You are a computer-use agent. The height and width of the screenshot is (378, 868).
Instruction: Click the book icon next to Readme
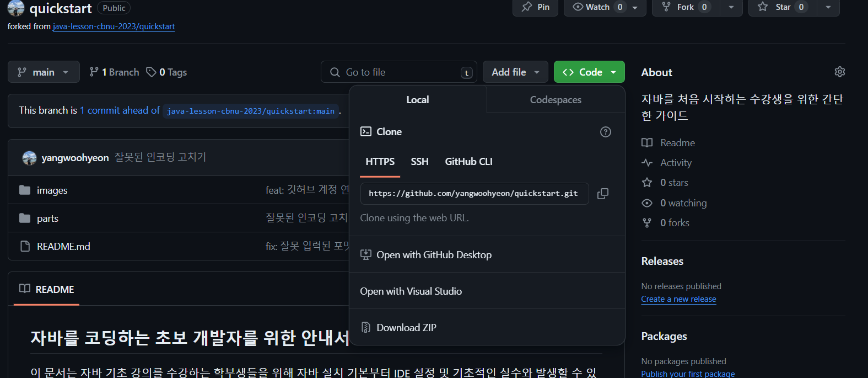pos(647,143)
